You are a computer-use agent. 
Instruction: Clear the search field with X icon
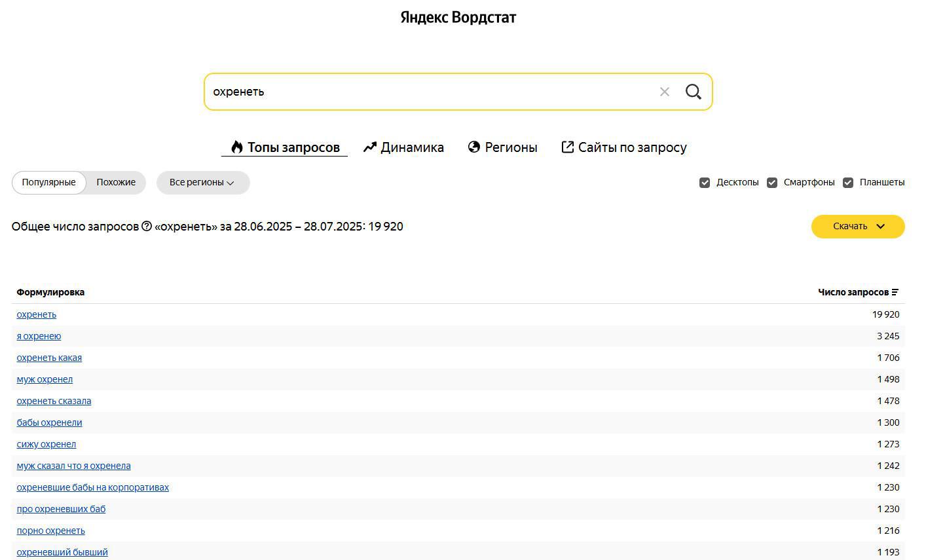[x=664, y=92]
